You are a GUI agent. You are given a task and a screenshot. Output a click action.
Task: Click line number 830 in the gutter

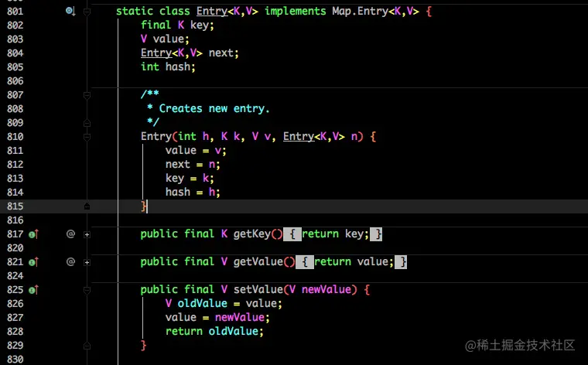[15, 360]
